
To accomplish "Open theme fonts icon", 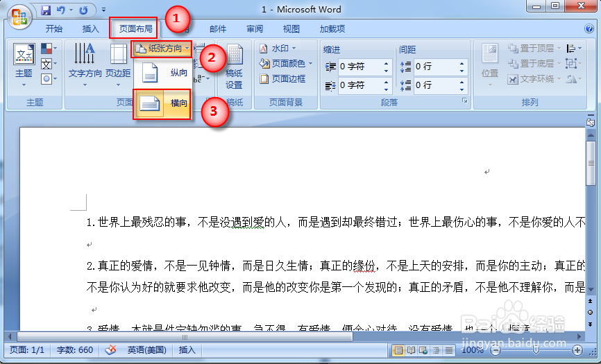I will pyautogui.click(x=49, y=64).
